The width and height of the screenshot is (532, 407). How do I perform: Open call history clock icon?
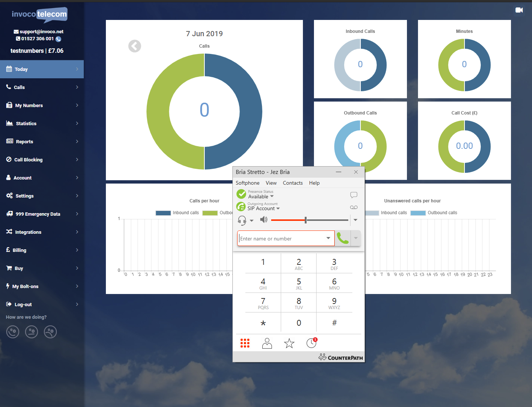(x=311, y=343)
